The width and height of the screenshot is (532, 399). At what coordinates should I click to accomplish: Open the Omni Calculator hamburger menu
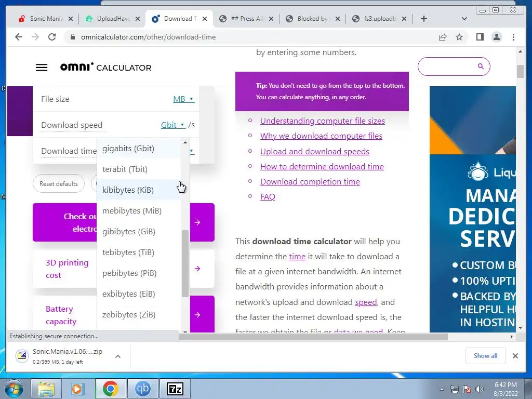pyautogui.click(x=42, y=67)
